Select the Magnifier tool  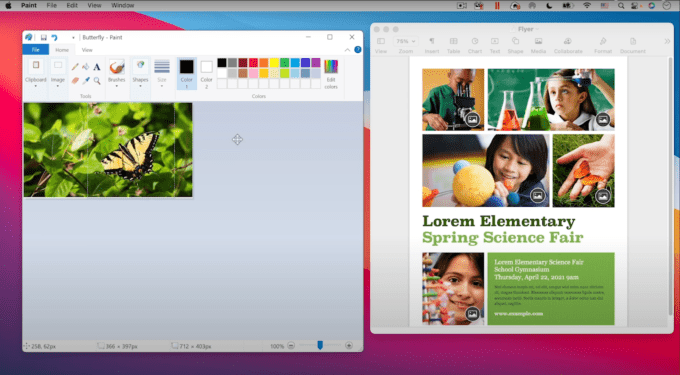click(x=97, y=81)
